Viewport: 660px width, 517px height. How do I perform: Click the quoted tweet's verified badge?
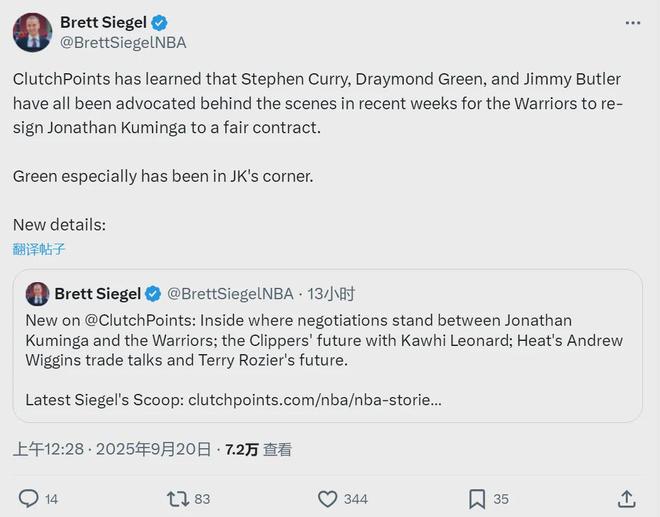point(153,294)
